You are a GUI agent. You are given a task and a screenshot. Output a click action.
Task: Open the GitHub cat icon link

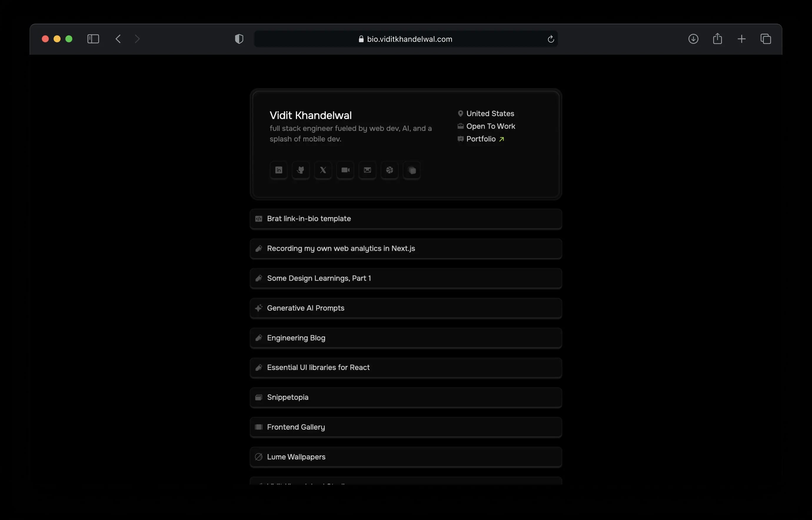click(301, 170)
